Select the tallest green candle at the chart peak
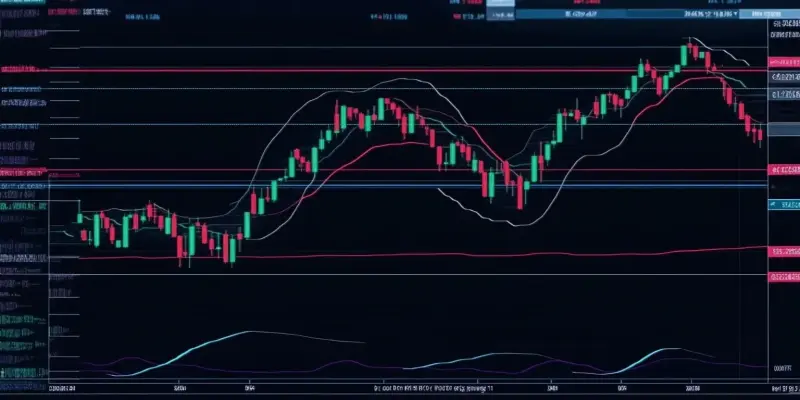Viewport: 800px width, 400px height. (x=689, y=52)
